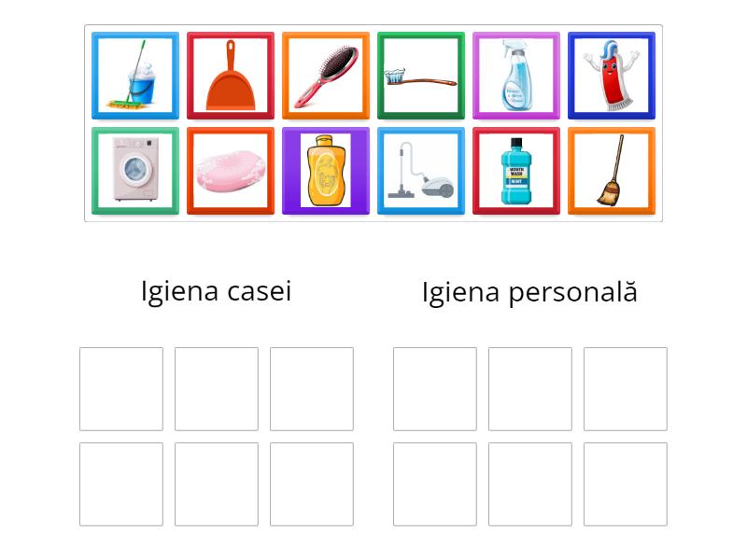The width and height of the screenshot is (747, 560).
Task: Click bottom-right empty slot under Igiena personală
Action: [626, 484]
